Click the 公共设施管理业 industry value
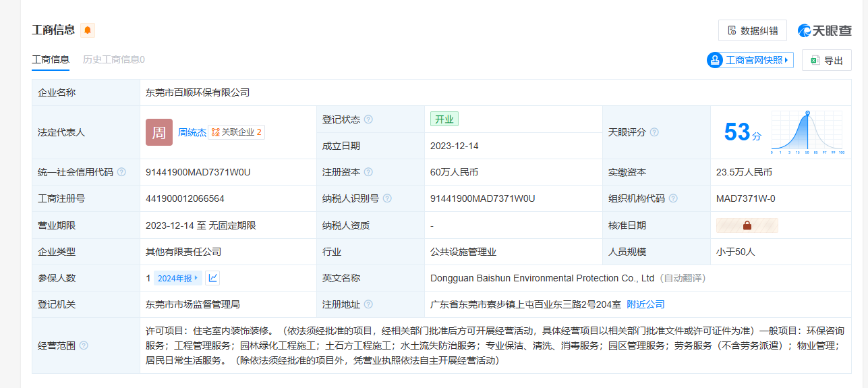 pos(463,252)
